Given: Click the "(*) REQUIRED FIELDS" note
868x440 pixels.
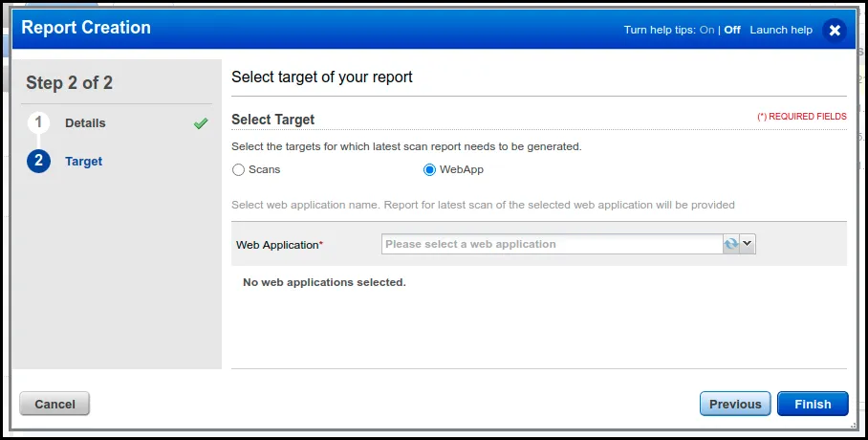Looking at the screenshot, I should (x=802, y=117).
